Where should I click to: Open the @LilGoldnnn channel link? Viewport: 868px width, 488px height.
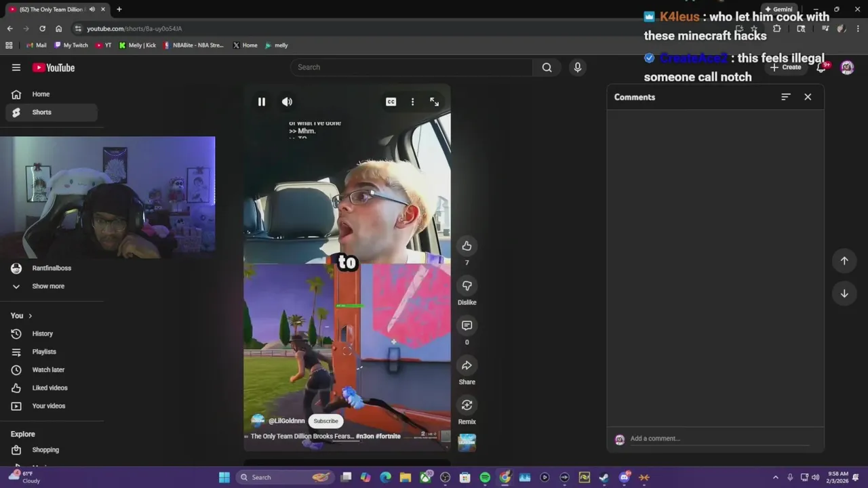[x=287, y=421]
